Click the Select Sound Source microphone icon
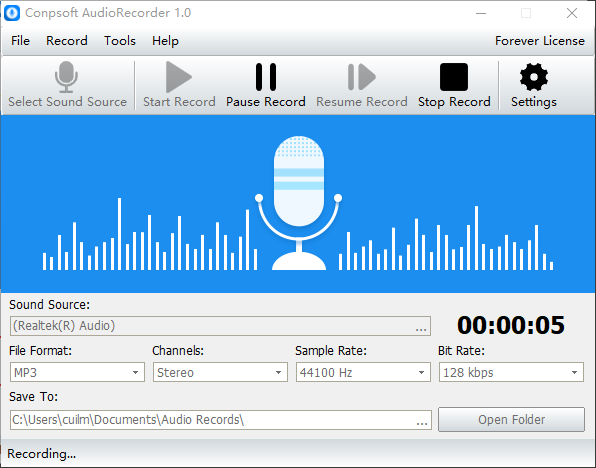The height and width of the screenshot is (468, 596). pos(67,77)
